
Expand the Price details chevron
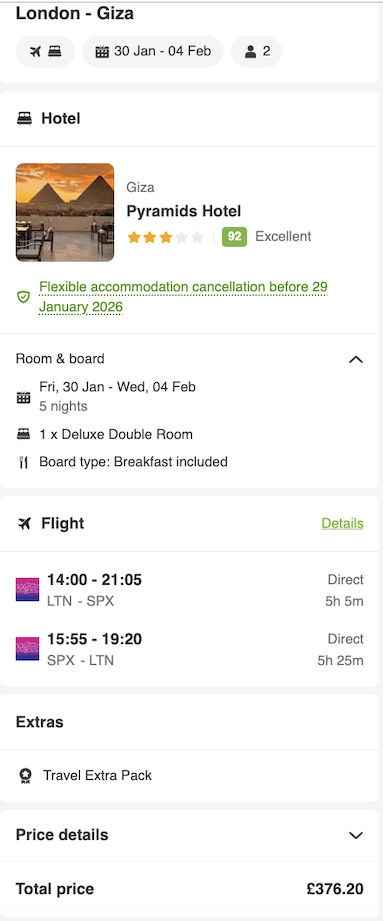pos(356,835)
